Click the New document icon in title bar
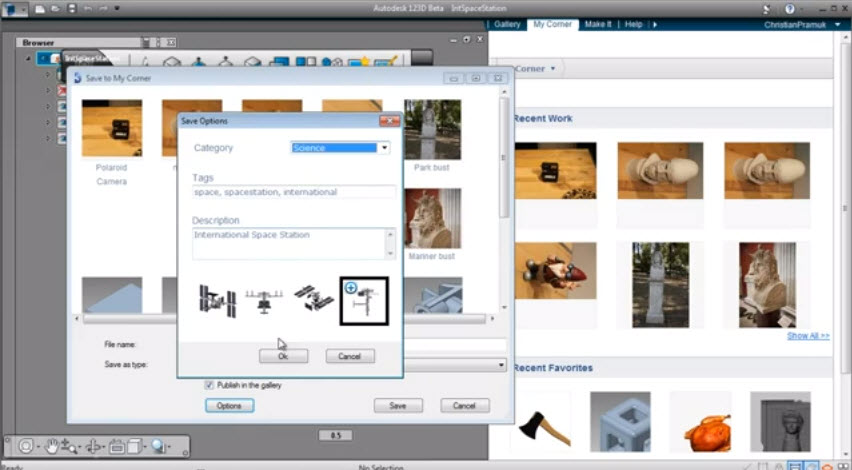 [40, 9]
